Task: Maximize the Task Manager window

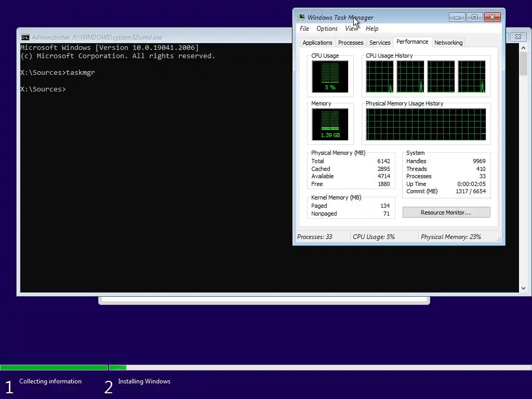Action: click(x=474, y=17)
